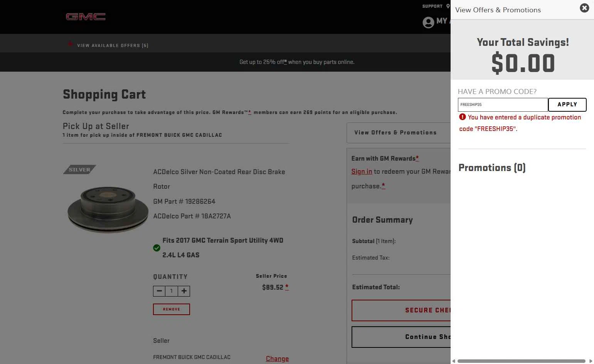Viewport: 594px width, 364px height.
Task: Click the right arrow of panel scrollbar
Action: coord(591,361)
